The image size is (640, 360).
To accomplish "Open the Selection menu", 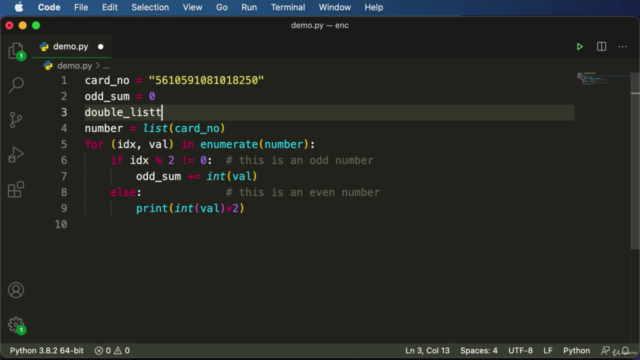I will (150, 7).
